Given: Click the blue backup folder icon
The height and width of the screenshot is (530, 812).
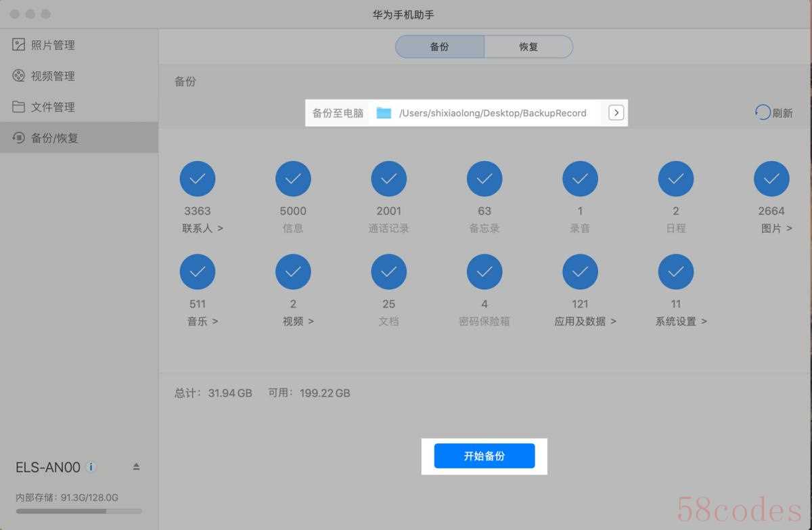Looking at the screenshot, I should tap(384, 113).
